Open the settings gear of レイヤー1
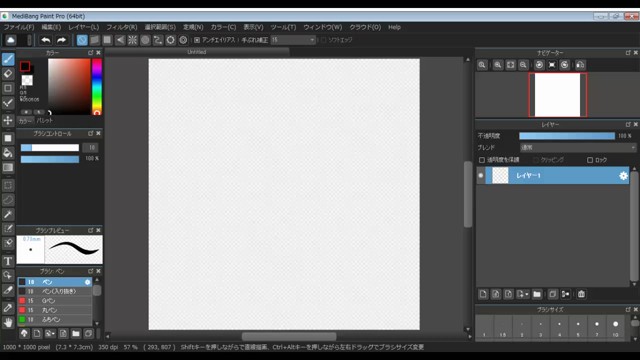Viewport: 640px width, 360px height. (623, 176)
